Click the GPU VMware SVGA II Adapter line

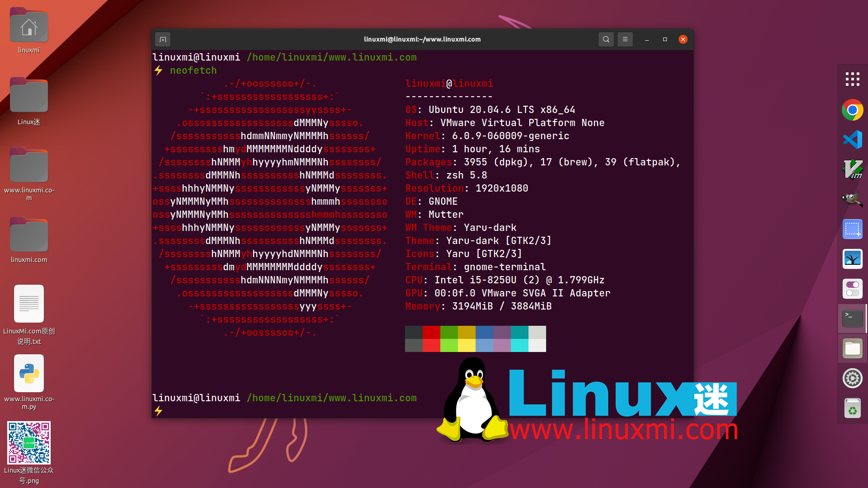(508, 293)
